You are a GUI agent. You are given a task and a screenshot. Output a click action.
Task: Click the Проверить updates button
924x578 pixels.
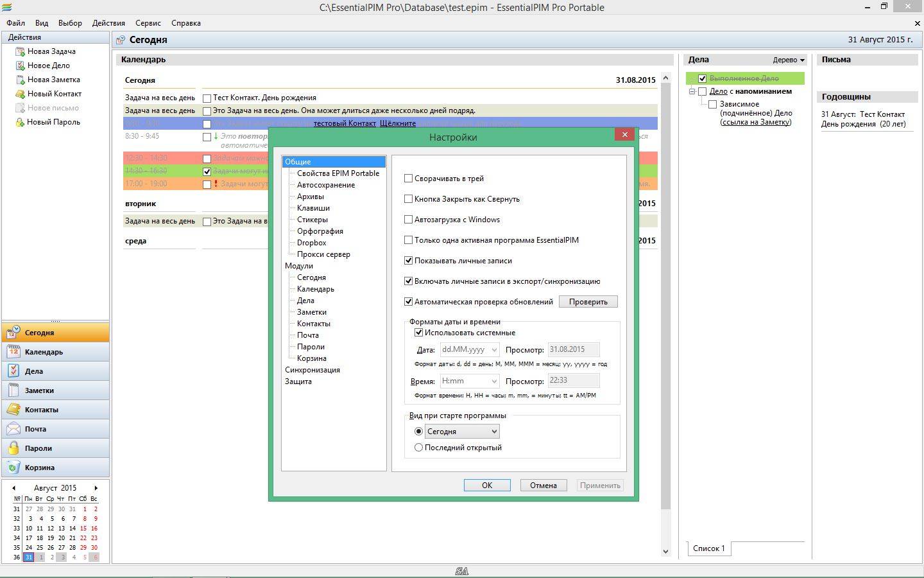[588, 302]
